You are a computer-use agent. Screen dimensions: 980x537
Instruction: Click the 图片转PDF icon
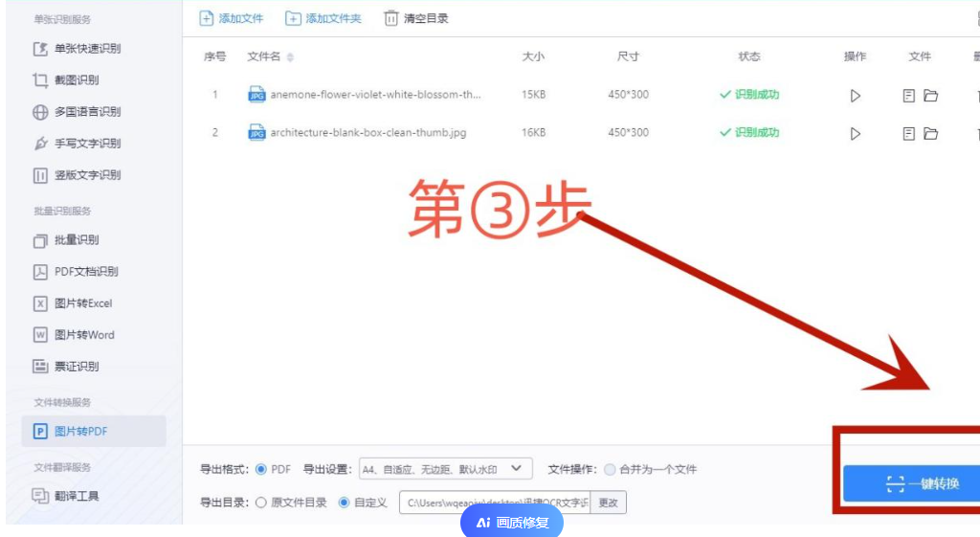[x=40, y=432]
